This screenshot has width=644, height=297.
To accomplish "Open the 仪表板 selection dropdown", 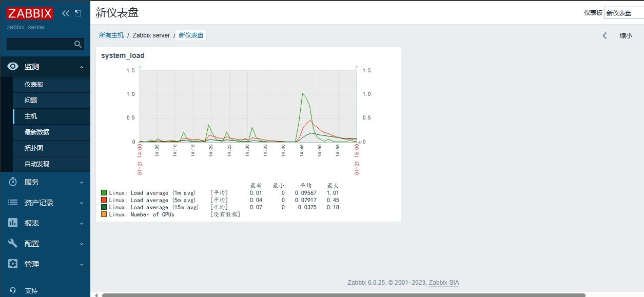I will point(623,13).
